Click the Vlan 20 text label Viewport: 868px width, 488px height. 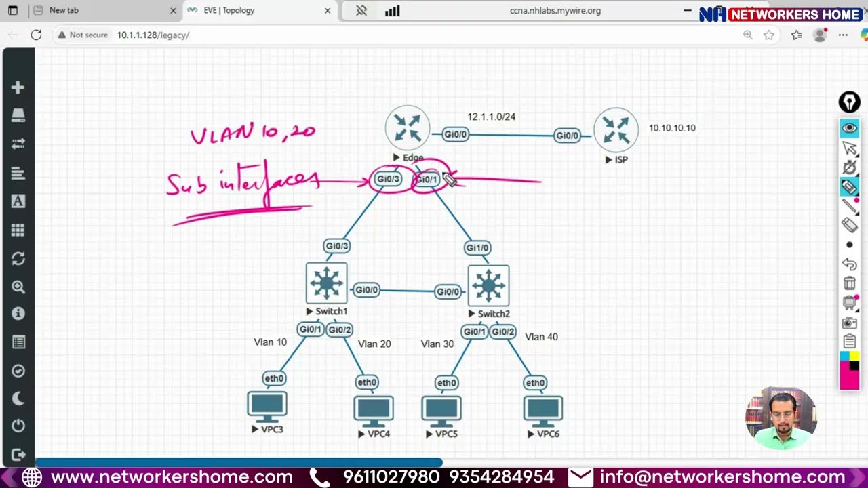[x=374, y=344]
